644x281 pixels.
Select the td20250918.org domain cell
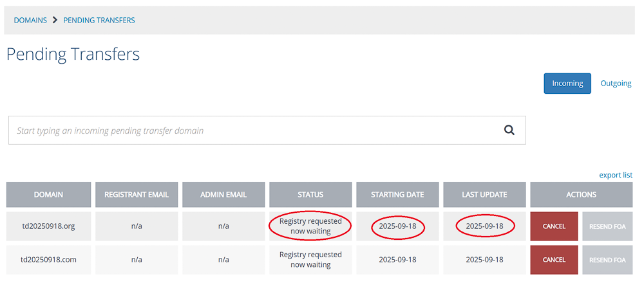click(x=48, y=226)
